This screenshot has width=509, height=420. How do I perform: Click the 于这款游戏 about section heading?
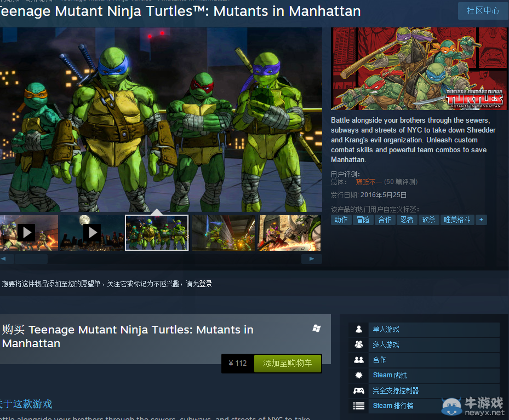point(26,404)
